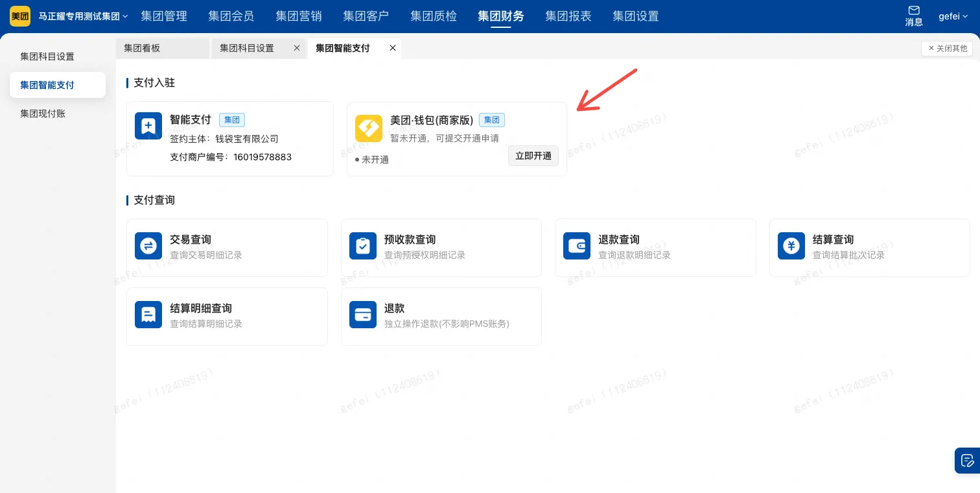Open 结算查询 via its yen icon
This screenshot has width=980, height=493.
tap(791, 246)
